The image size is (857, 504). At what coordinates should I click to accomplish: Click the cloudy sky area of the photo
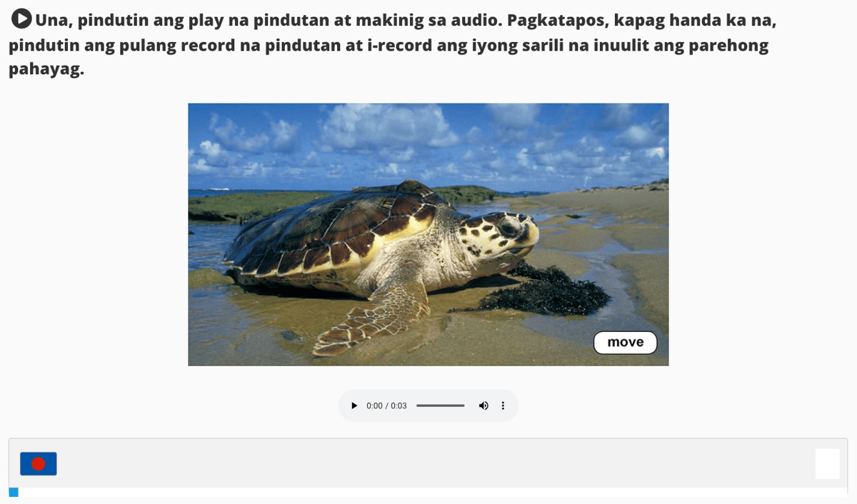coord(428,143)
